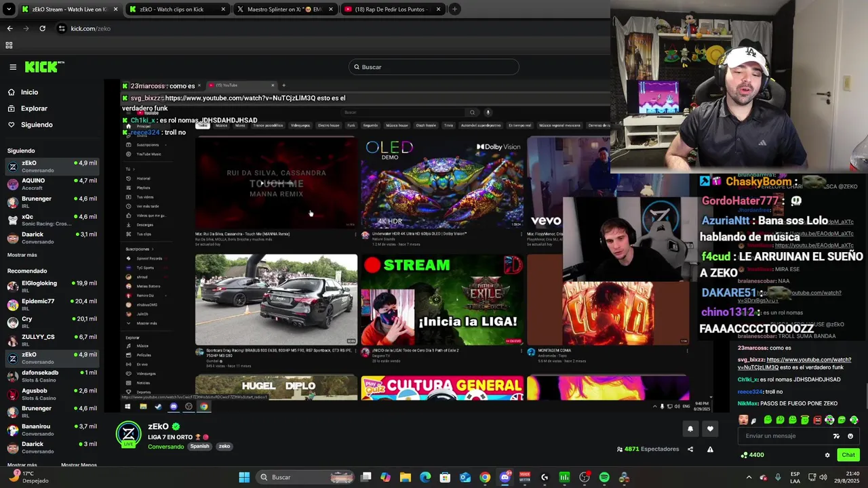Image resolution: width=868 pixels, height=488 pixels.
Task: Click the report warning triangle icon
Action: click(710, 449)
